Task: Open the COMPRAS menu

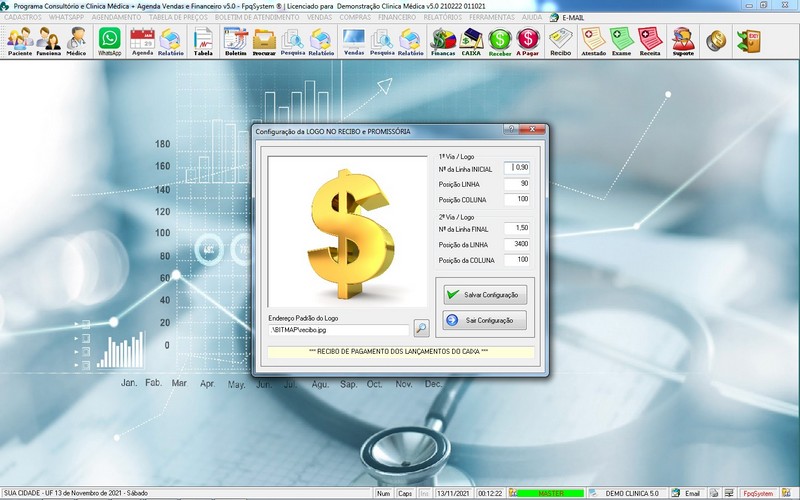Action: (x=355, y=17)
